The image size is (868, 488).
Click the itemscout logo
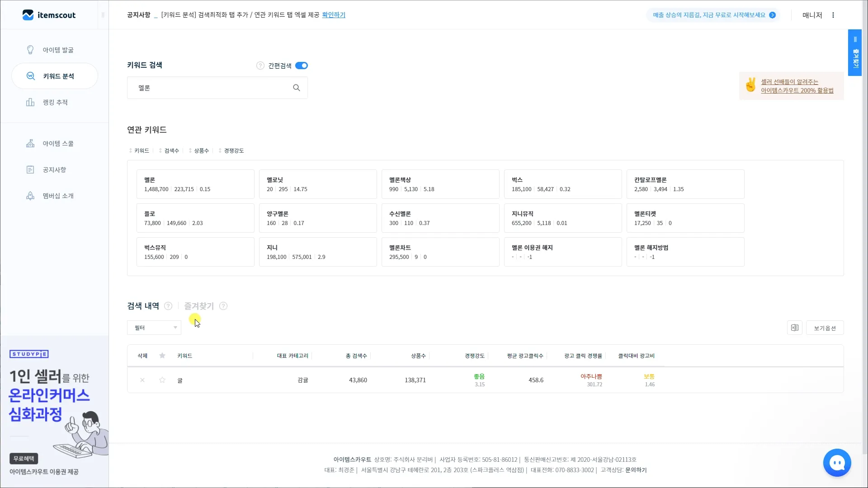pyautogui.click(x=49, y=15)
